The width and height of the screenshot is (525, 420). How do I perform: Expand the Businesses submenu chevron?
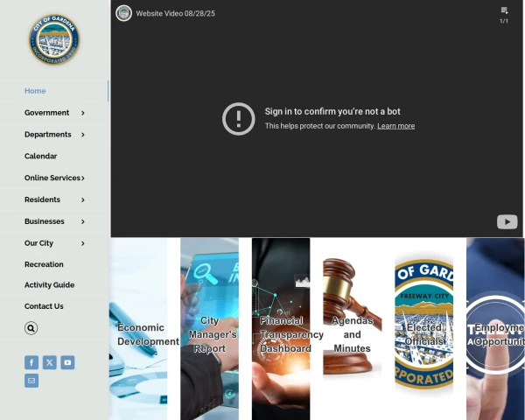click(83, 221)
